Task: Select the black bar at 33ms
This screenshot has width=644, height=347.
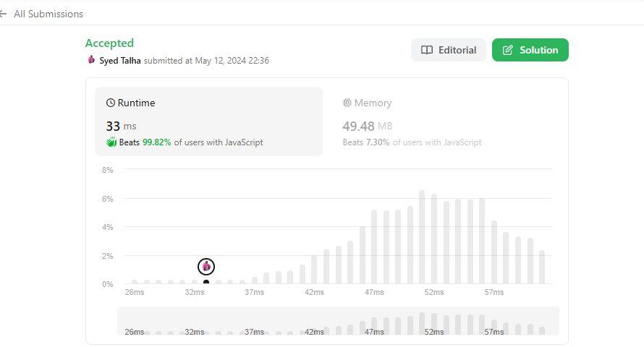Action: pyautogui.click(x=206, y=282)
